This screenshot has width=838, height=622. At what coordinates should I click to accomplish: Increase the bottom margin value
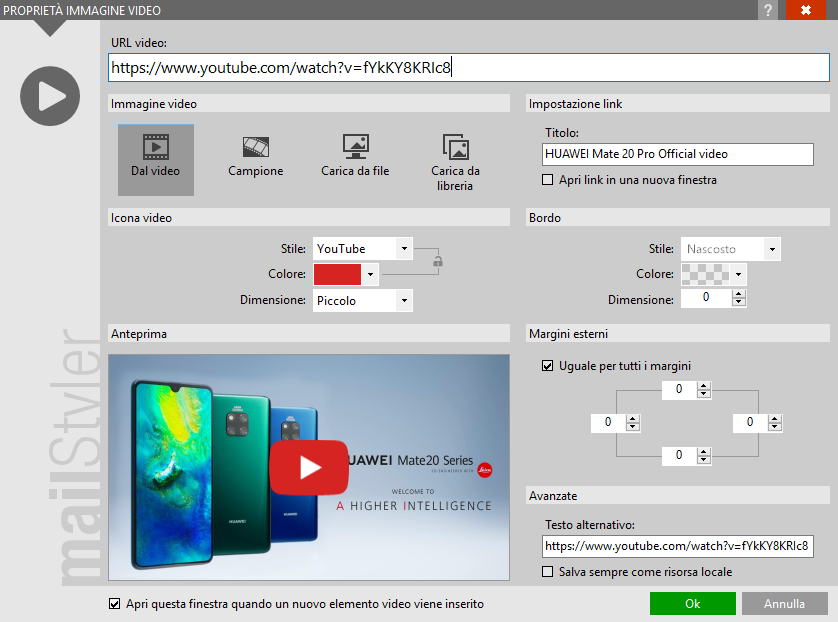click(x=704, y=452)
